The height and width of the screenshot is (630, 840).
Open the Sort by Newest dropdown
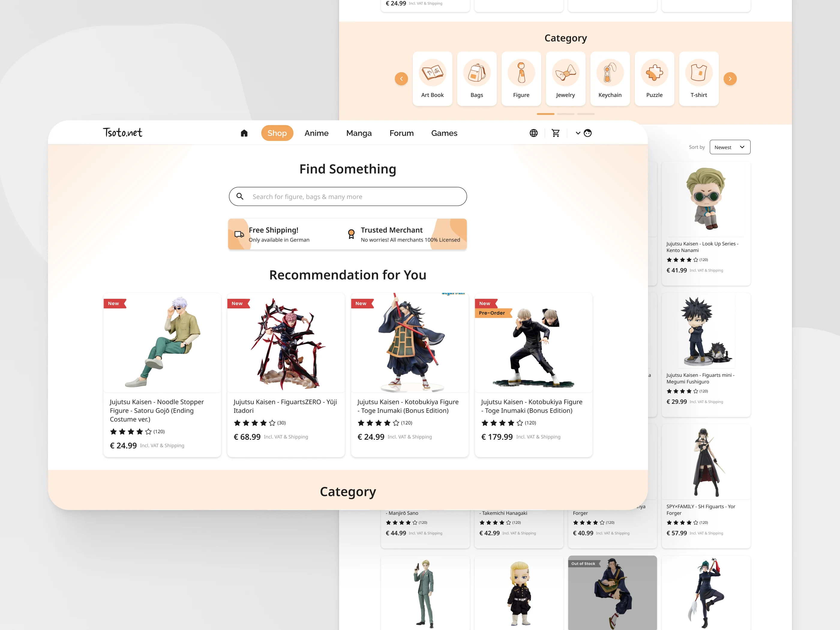pos(730,147)
